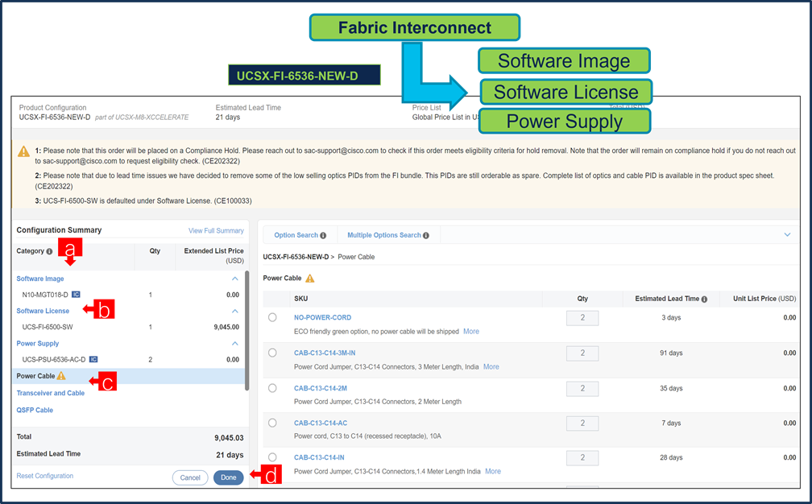The height and width of the screenshot is (504, 812).
Task: Select the CAB-C13-C14-IN radio button
Action: pos(272,457)
